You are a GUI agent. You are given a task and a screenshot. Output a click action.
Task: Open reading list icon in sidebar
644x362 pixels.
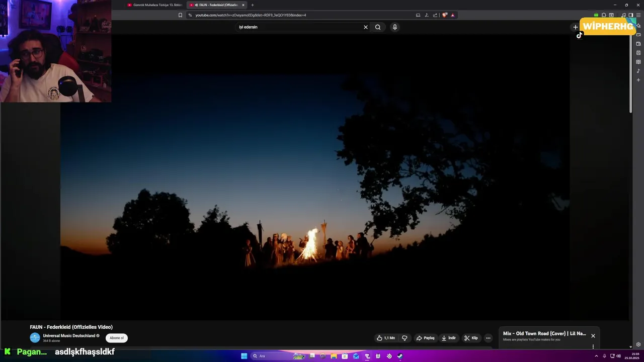point(638,62)
